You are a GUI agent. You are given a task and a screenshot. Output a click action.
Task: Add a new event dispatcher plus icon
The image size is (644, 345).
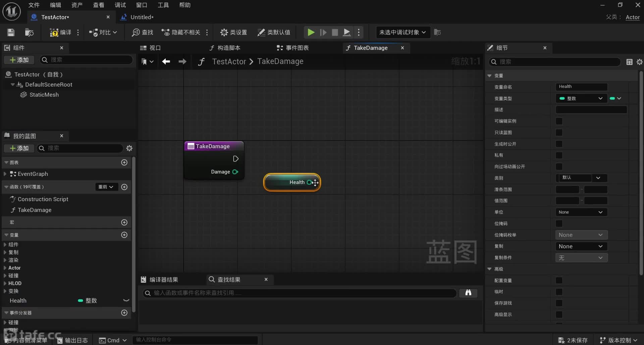124,313
